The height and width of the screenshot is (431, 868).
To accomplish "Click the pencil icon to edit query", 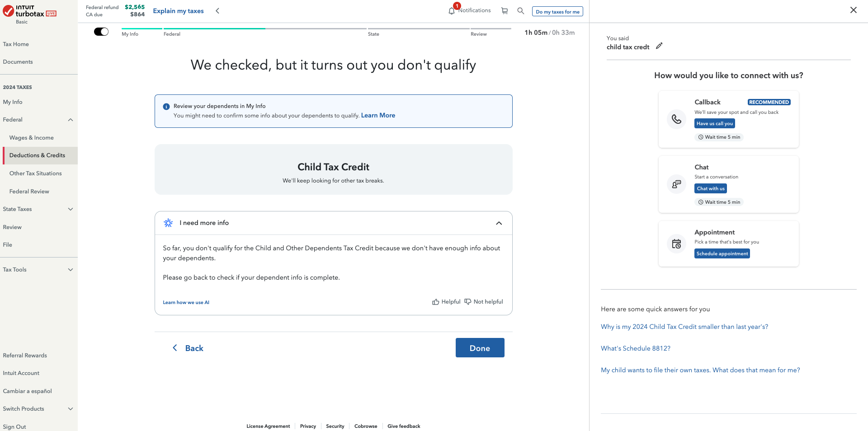I will pyautogui.click(x=659, y=46).
